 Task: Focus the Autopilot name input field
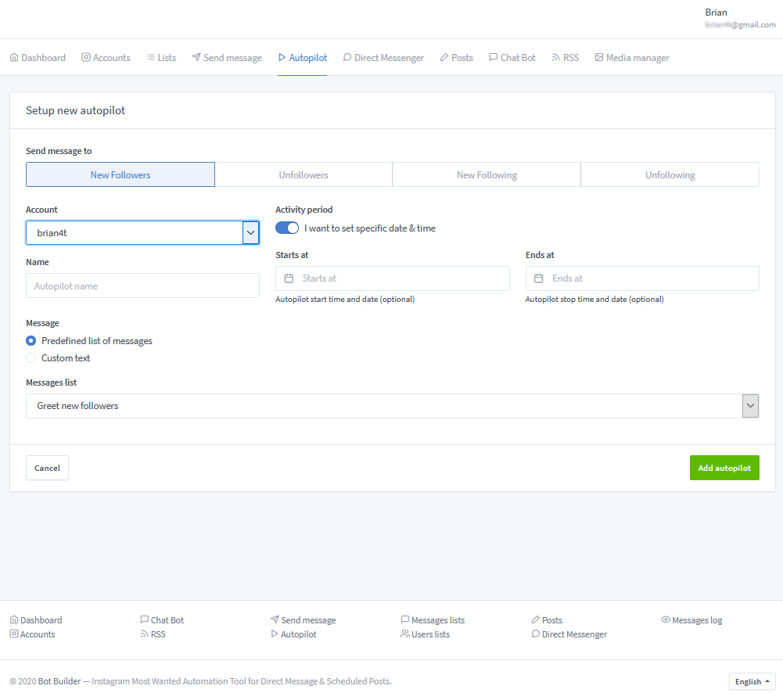pyautogui.click(x=142, y=286)
